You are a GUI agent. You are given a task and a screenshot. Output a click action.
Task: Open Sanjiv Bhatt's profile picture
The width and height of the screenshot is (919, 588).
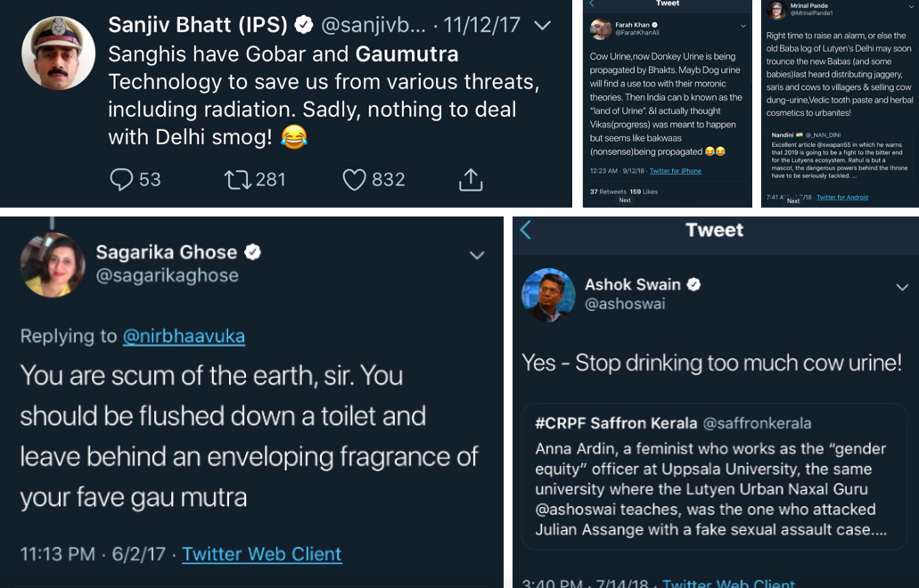click(58, 53)
